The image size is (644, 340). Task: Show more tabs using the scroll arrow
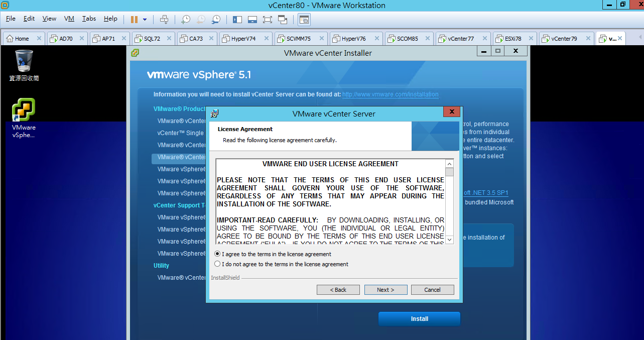(639, 38)
